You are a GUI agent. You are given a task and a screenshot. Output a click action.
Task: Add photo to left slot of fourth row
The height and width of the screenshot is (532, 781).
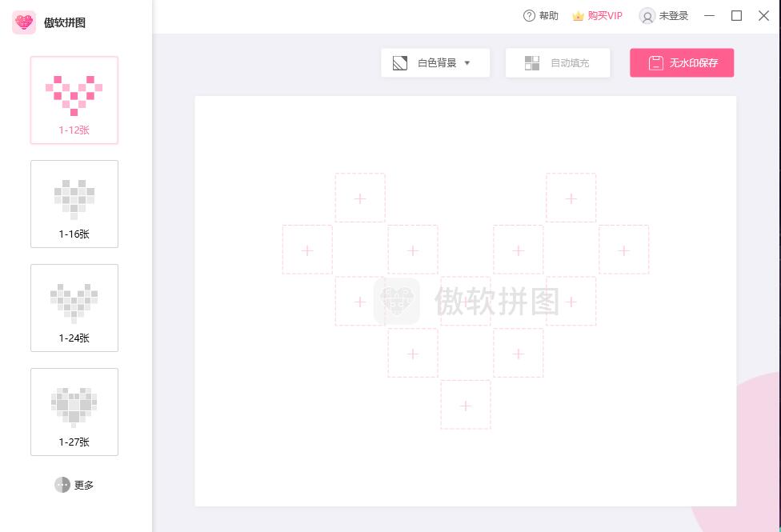[413, 353]
